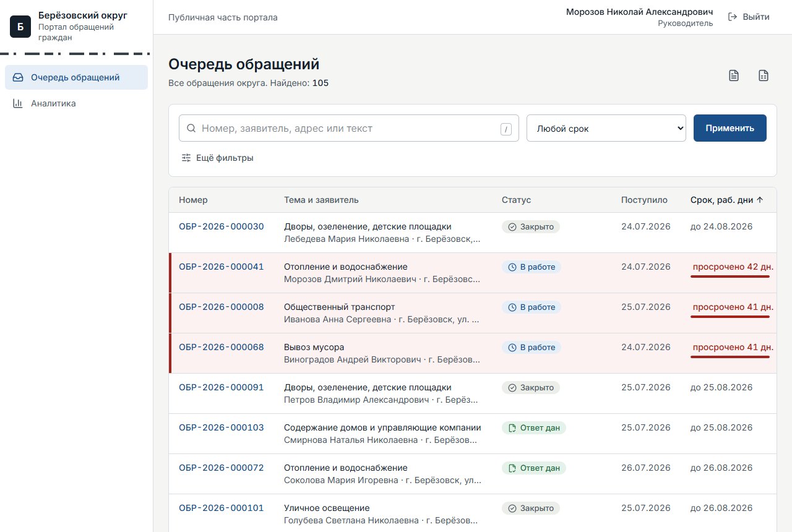Open request ОБР-2026-000072
This screenshot has height=532, width=792.
(x=222, y=468)
